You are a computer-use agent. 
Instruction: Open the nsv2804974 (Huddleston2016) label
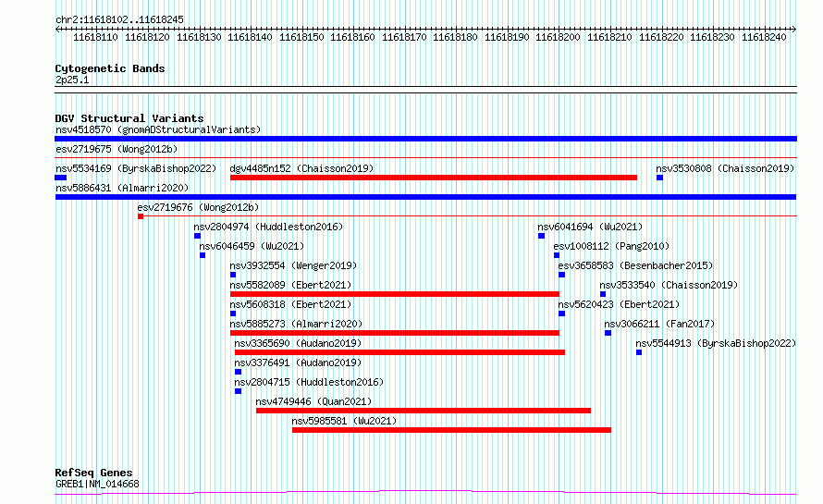click(x=268, y=227)
